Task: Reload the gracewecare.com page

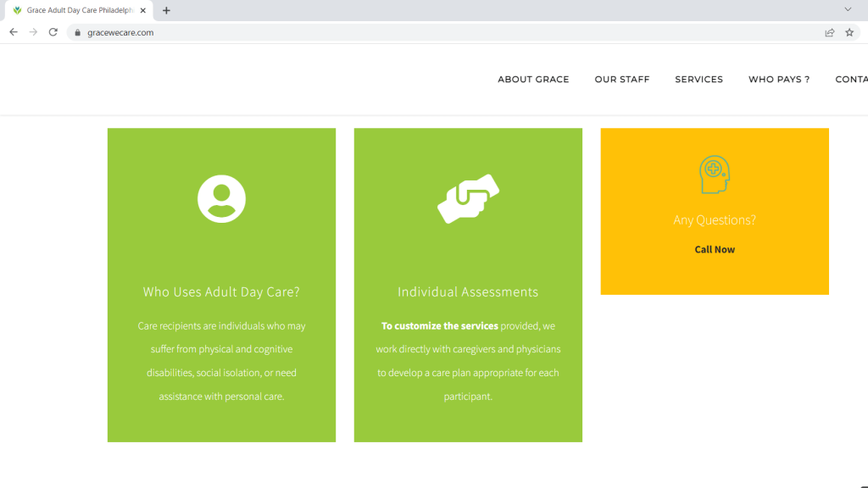Action: click(53, 32)
